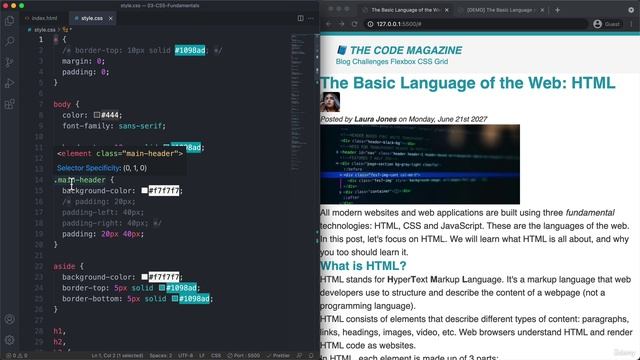Go back in the browser

click(x=329, y=24)
